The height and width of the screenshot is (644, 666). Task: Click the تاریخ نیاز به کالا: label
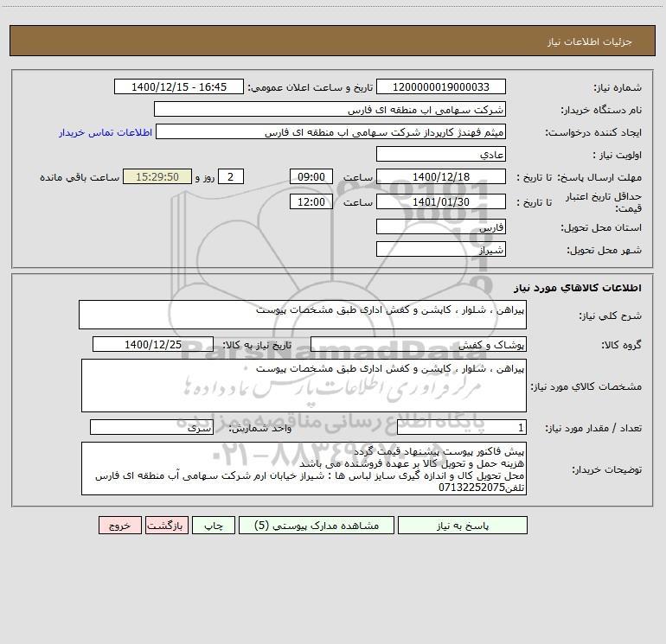click(x=258, y=345)
